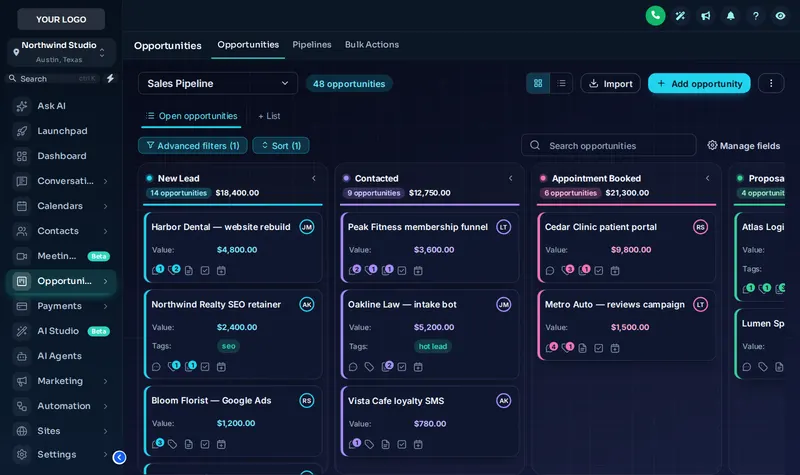
Task: Open Ask AI in the sidebar
Action: tap(51, 106)
